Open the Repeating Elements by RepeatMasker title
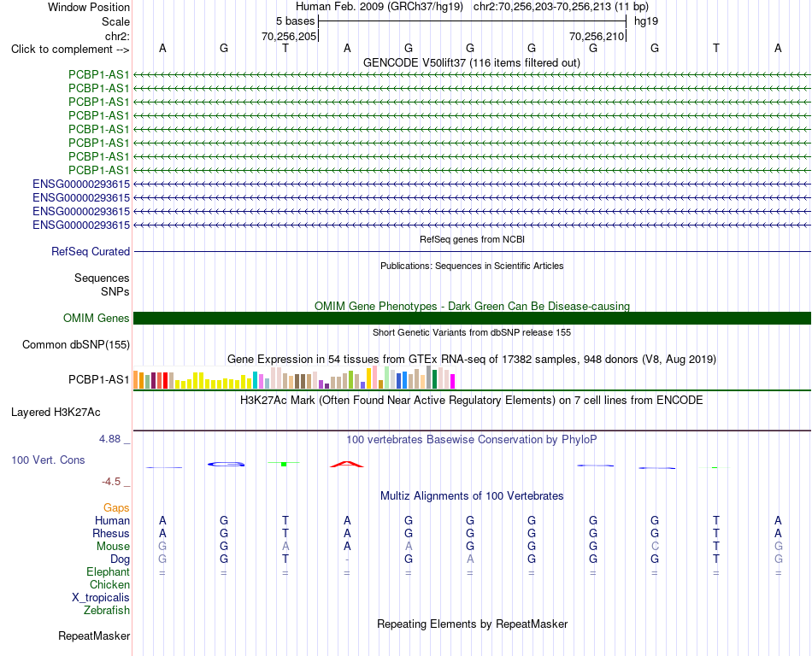 click(x=472, y=624)
